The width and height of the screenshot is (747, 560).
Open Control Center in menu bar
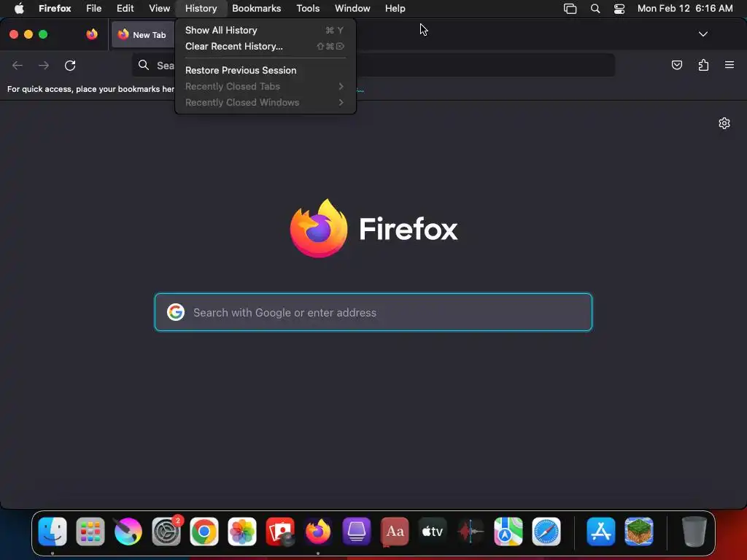pyautogui.click(x=619, y=9)
